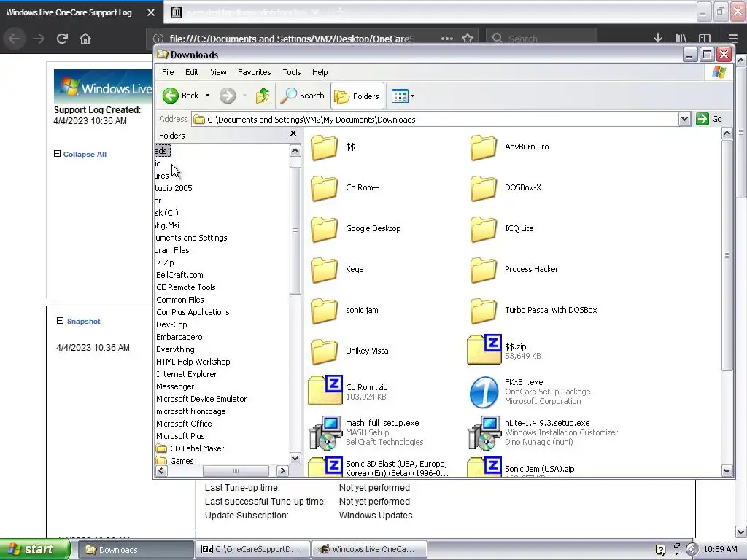Click the Back arrow icon in Downloads window

[x=170, y=96]
